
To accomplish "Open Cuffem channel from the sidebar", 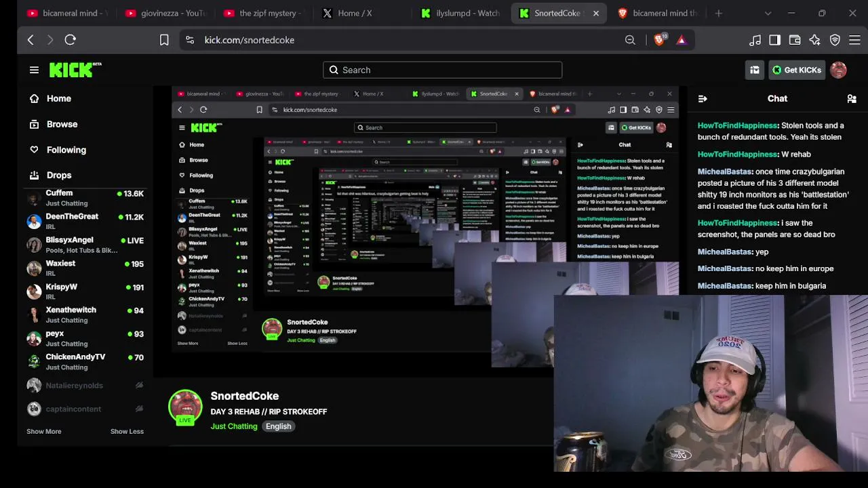I will click(85, 198).
